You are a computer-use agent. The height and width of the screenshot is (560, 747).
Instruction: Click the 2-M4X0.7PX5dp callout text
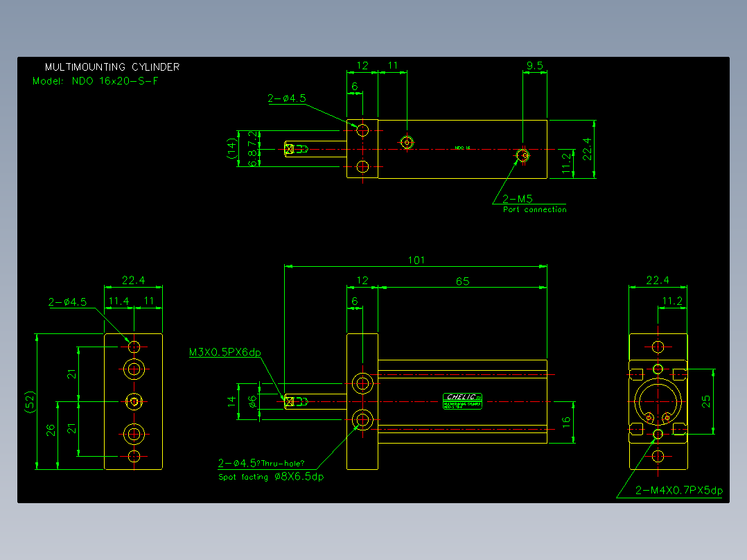point(679,491)
